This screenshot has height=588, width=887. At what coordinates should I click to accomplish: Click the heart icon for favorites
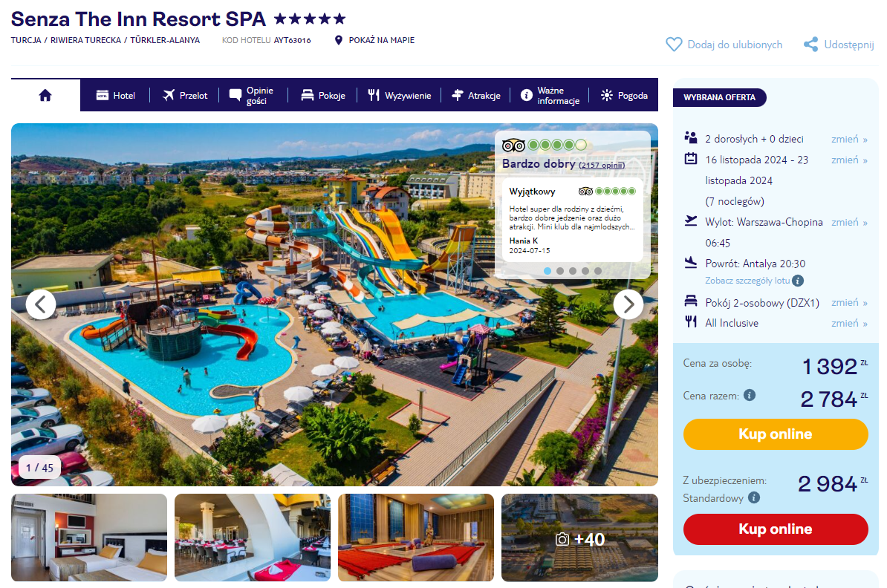click(674, 44)
